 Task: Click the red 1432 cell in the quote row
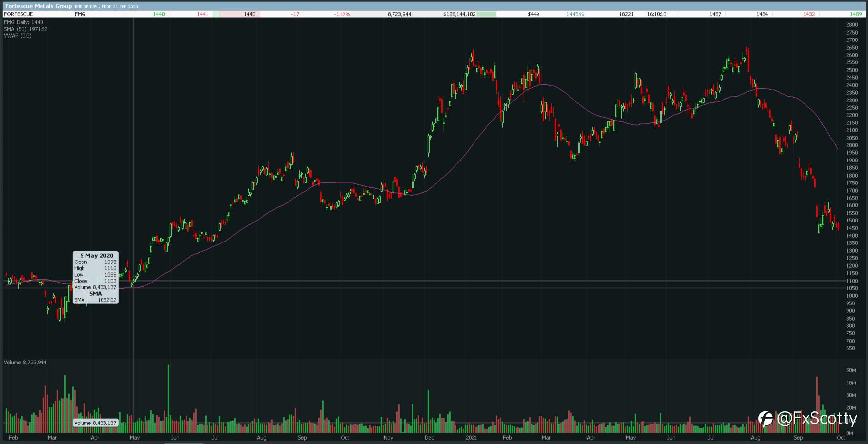[x=809, y=14]
